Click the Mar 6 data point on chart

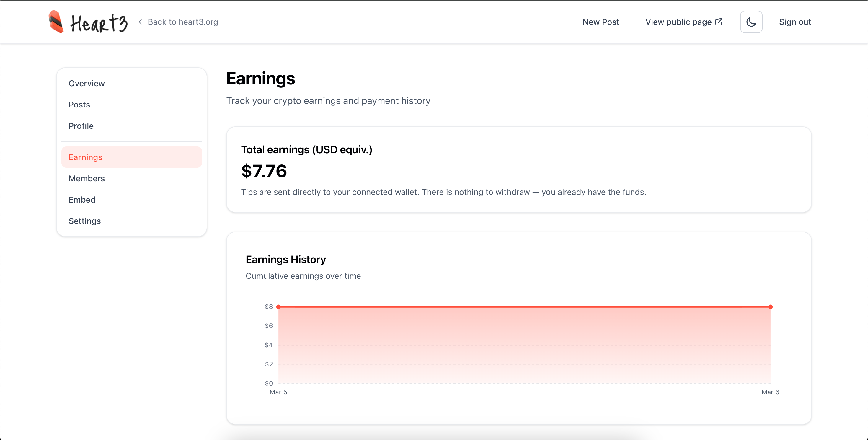(770, 307)
